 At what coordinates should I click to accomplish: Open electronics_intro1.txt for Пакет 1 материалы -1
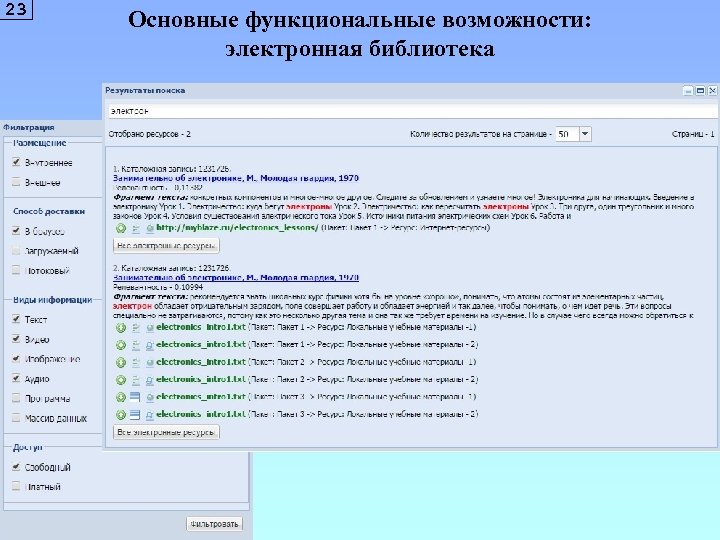pos(201,327)
